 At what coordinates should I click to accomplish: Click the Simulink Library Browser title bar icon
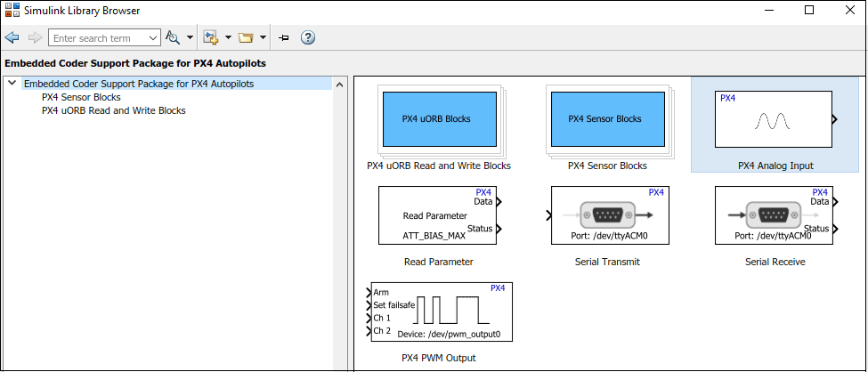12,11
